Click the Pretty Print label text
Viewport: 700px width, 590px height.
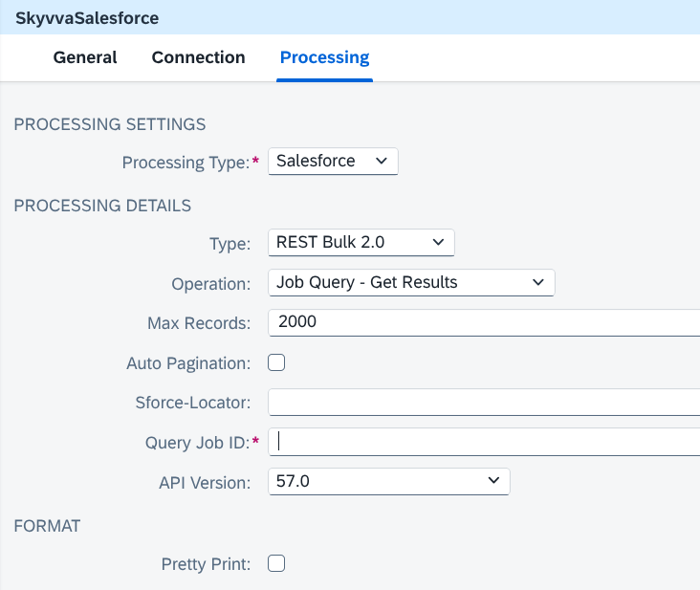click(x=206, y=564)
